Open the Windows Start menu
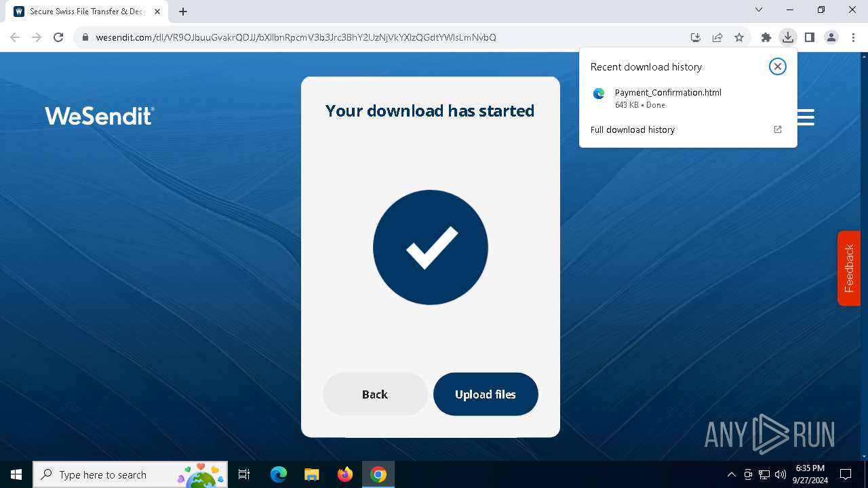 [x=16, y=474]
